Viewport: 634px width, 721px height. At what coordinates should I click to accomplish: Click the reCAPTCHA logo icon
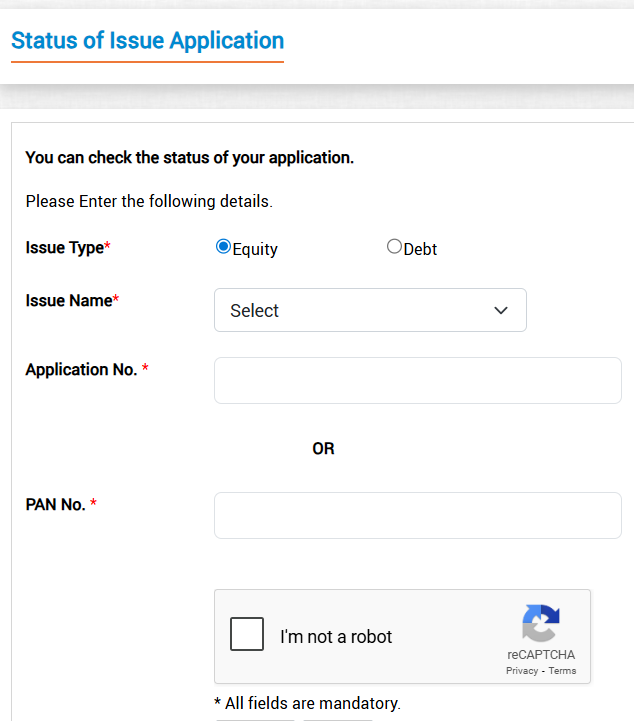pyautogui.click(x=541, y=623)
